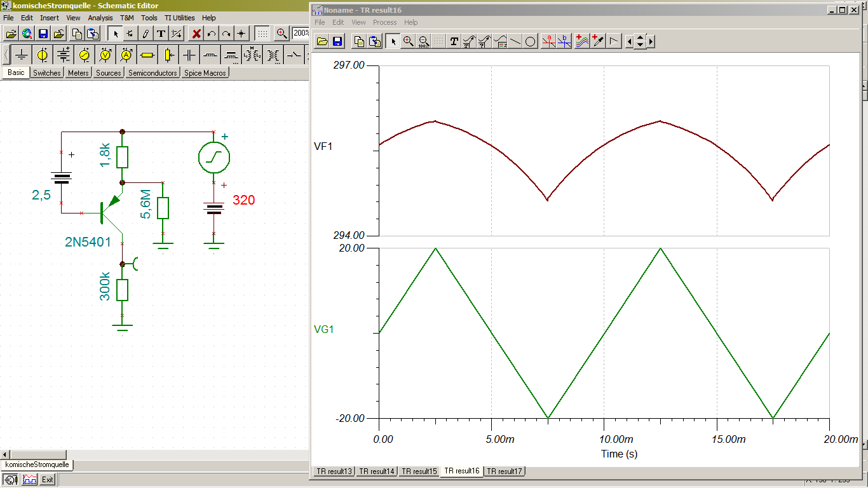The height and width of the screenshot is (488, 868).
Task: Open the Insert menu
Action: [x=50, y=18]
